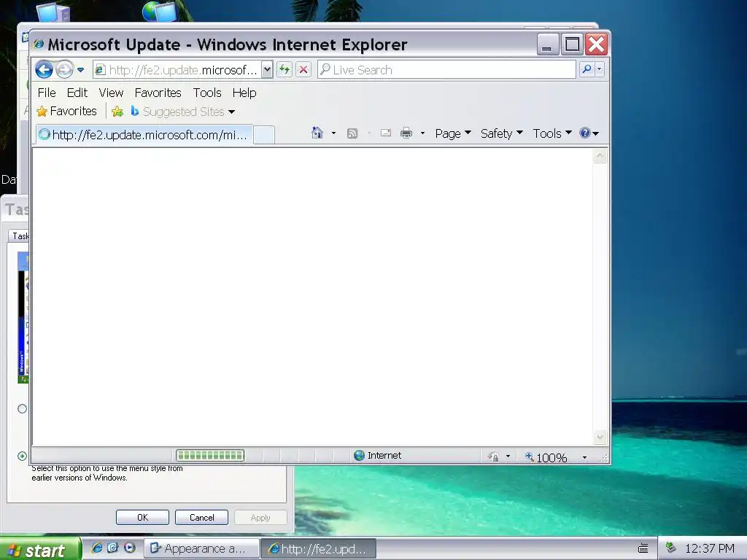Click Cancel in the background properties dialog
The width and height of the screenshot is (747, 560).
pos(201,518)
